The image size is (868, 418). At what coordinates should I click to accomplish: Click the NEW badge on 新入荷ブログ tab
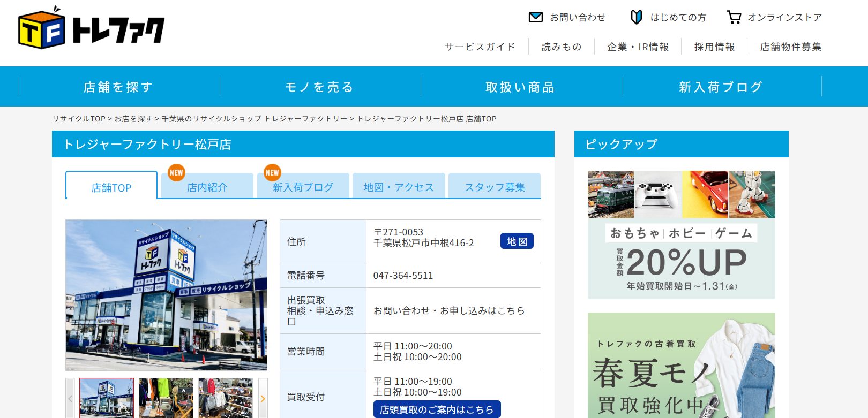click(x=272, y=172)
